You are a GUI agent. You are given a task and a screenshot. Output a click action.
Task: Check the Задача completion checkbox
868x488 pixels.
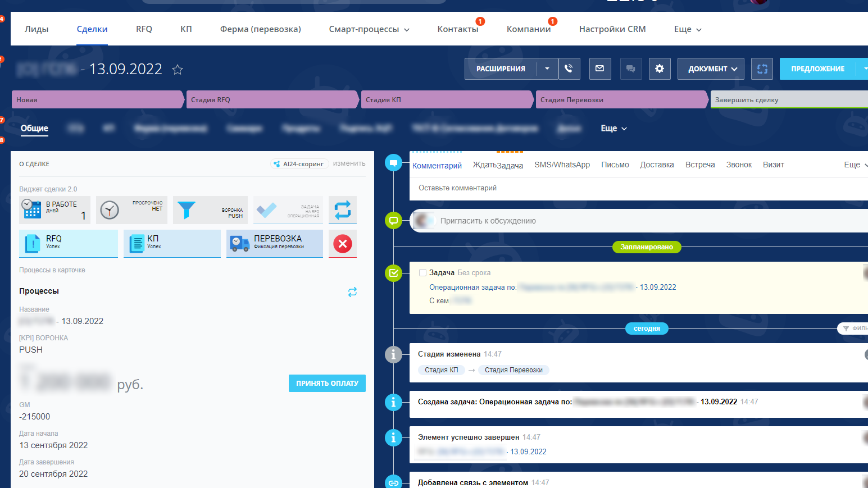click(x=422, y=273)
